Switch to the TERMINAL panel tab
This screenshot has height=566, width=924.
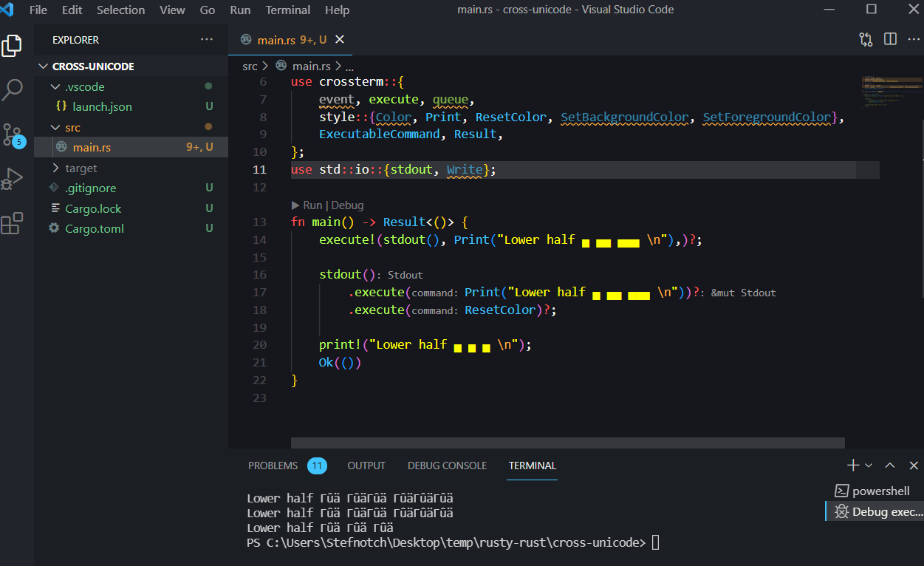tap(533, 466)
